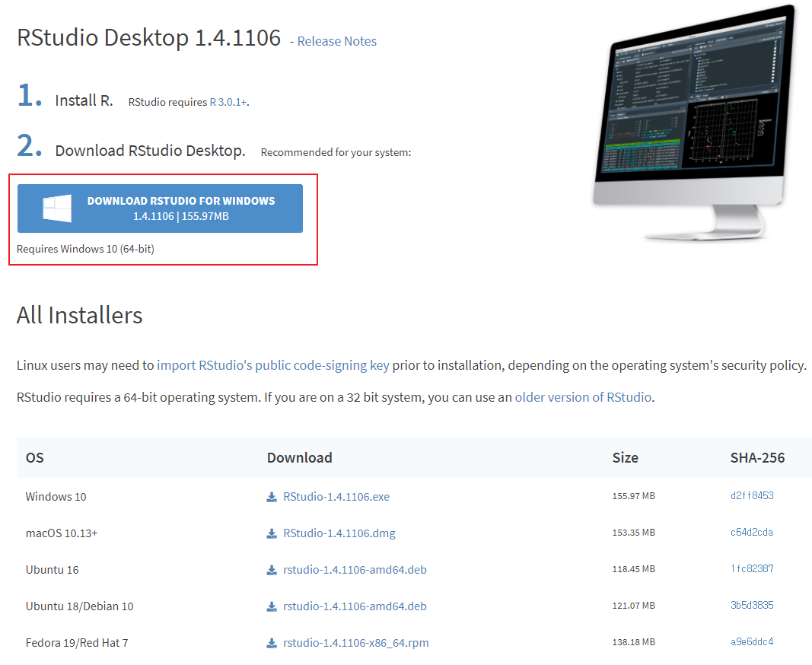The height and width of the screenshot is (665, 812).
Task: Click download icon in Ubuntu 16 row
Action: click(272, 570)
